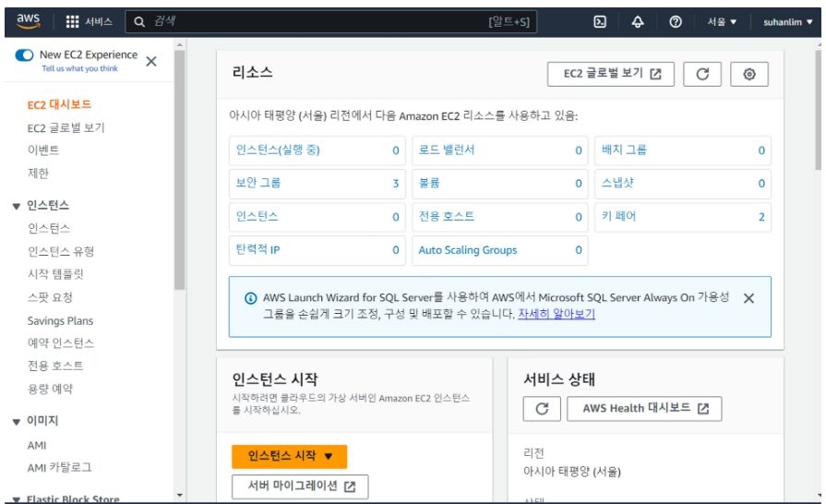
Task: Refresh the 서비스 상태 panel
Action: [x=542, y=409]
